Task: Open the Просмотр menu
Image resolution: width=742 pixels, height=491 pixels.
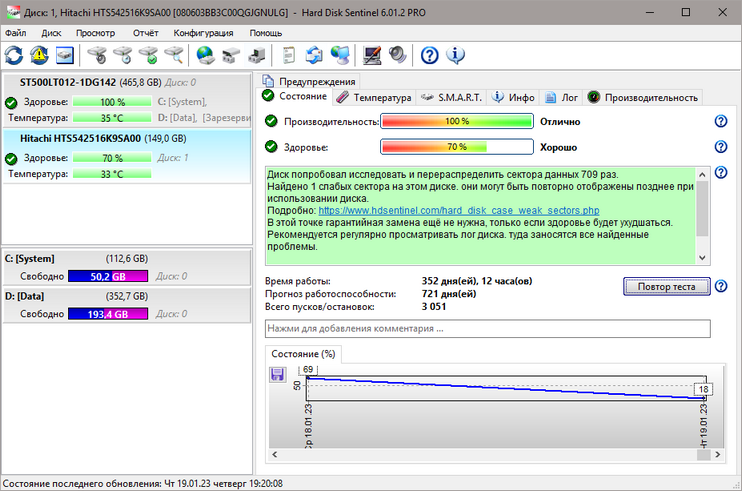Action: [x=96, y=33]
